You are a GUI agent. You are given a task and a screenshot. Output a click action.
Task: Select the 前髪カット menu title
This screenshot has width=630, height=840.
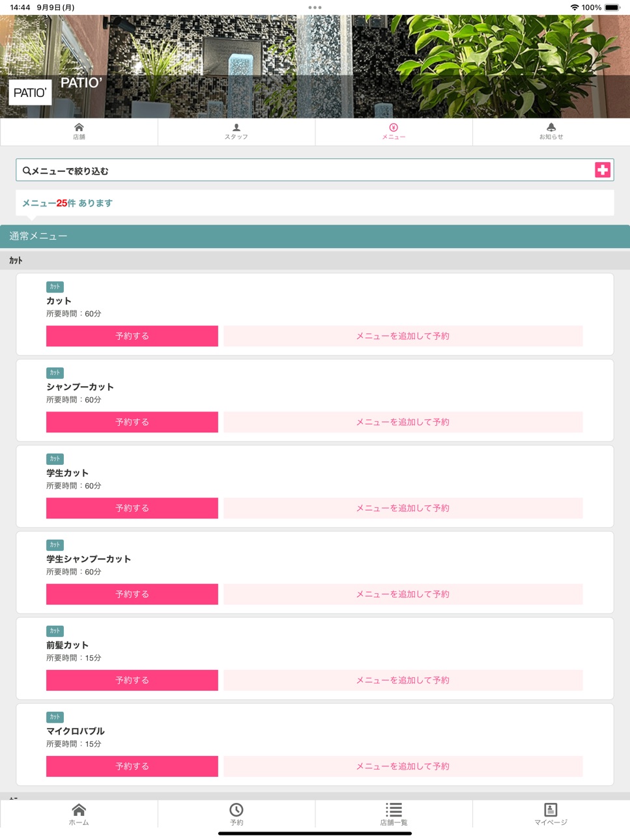pos(67,645)
